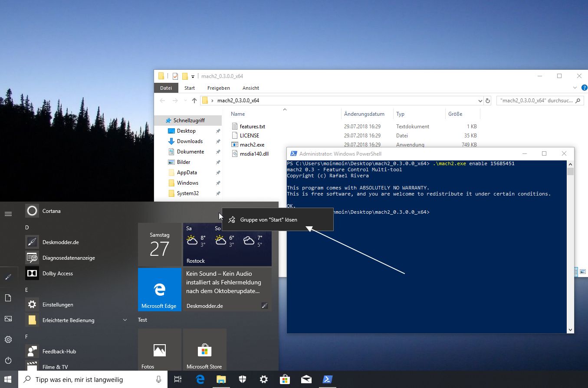
Task: Open the Fotos tile
Action: [x=160, y=349]
